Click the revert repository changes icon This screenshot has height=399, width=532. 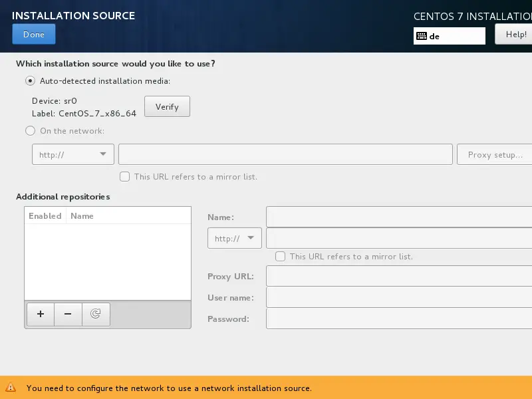(x=96, y=315)
